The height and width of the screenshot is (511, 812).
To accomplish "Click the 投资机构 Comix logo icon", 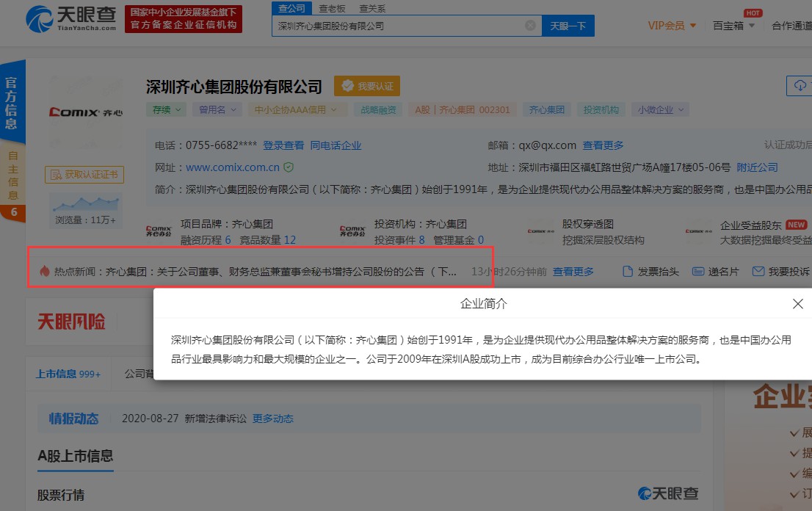I will (352, 231).
